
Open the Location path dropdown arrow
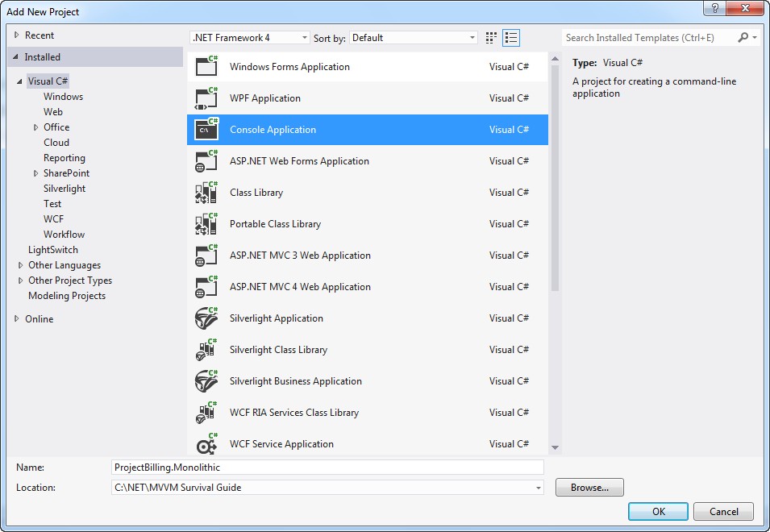coord(539,488)
